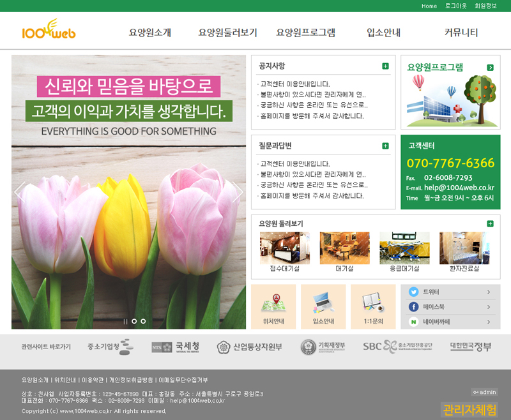Screen dimensions: 511x420
Task: Click the 1004web logo
Action: pyautogui.click(x=49, y=31)
